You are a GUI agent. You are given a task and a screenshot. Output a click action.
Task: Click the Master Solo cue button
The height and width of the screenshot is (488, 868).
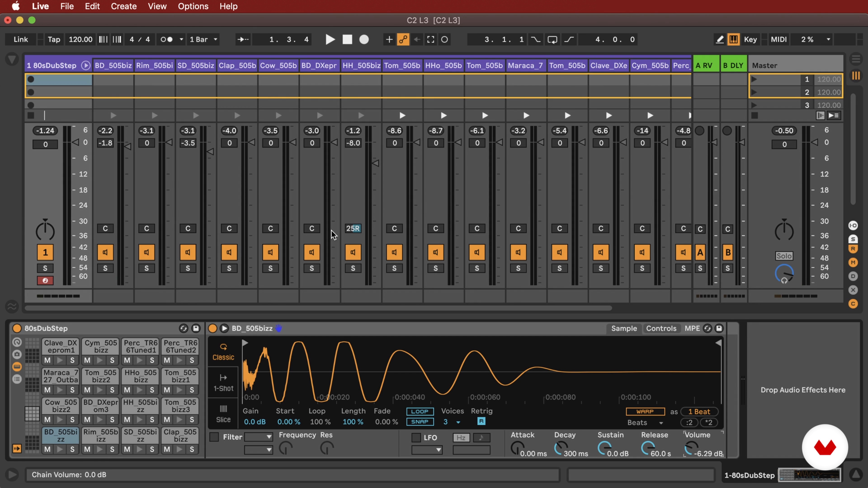click(784, 256)
